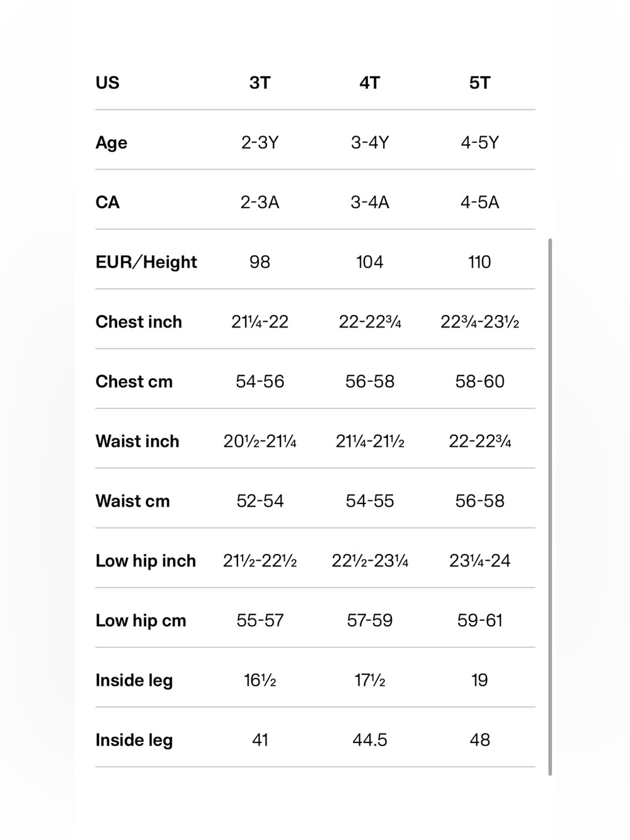Click the Waist cm row label

133,501
